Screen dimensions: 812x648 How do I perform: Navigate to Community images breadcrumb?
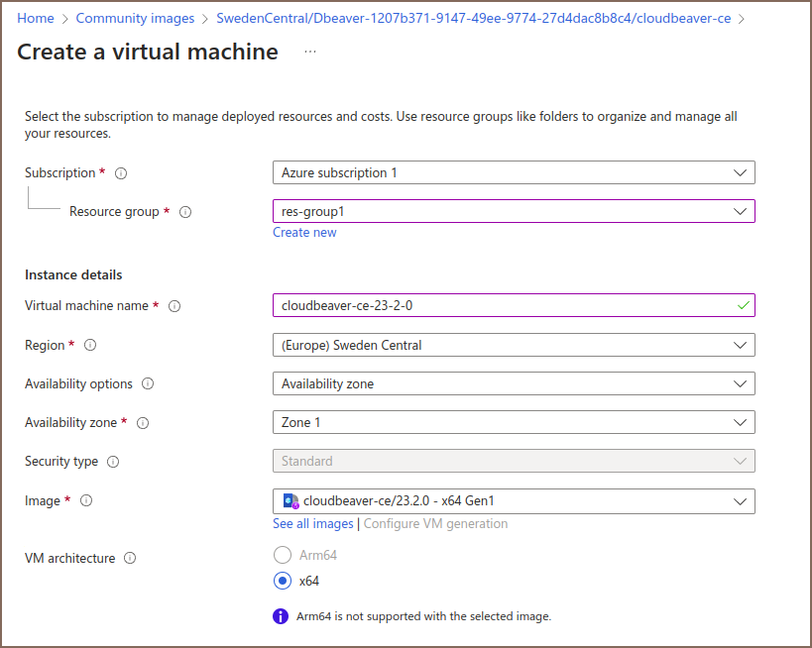click(138, 18)
